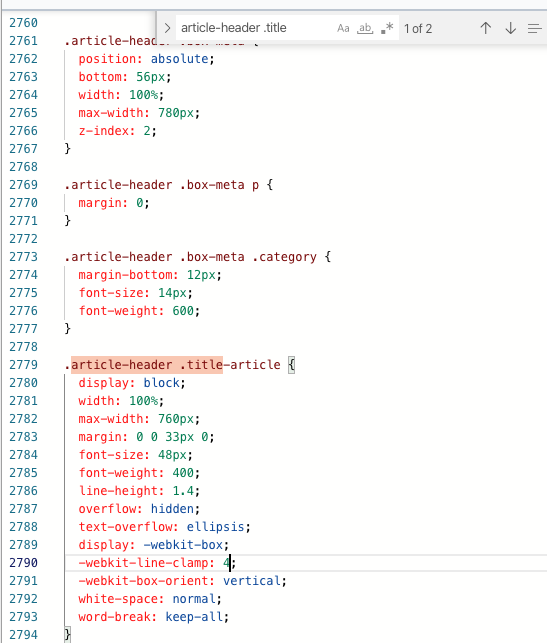Image resolution: width=547 pixels, height=643 pixels.
Task: Click line number 2773
Action: tap(23, 257)
